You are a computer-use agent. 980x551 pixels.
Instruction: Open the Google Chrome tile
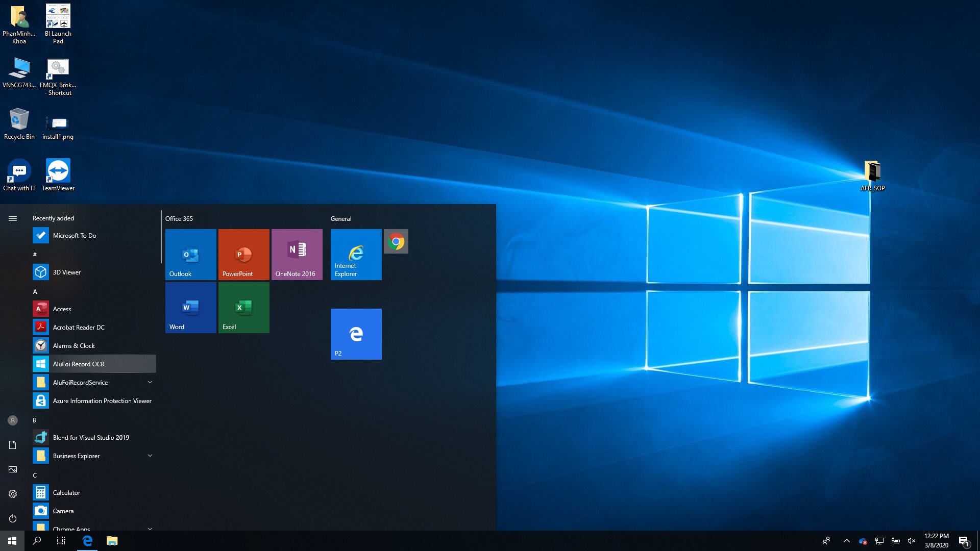point(396,241)
